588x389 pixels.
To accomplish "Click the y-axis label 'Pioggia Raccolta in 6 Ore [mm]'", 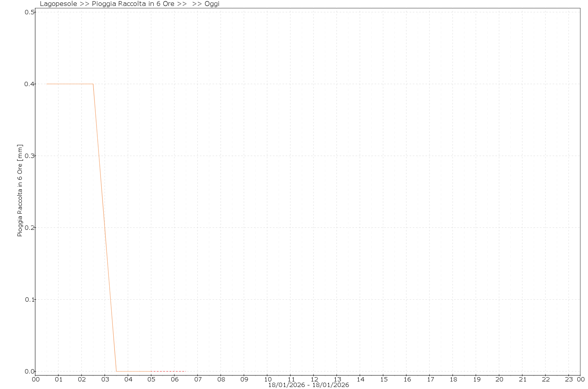I will tap(20, 191).
